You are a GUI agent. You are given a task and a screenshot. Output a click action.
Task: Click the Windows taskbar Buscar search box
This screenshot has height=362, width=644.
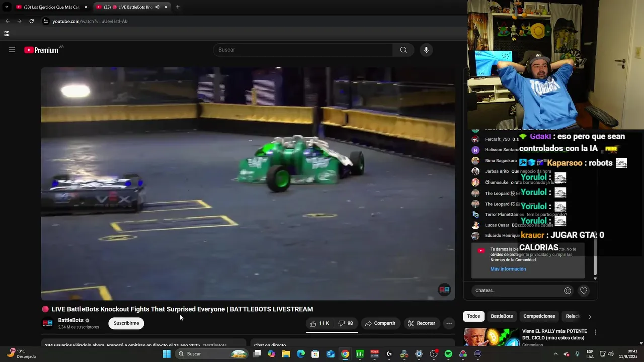tap(212, 354)
